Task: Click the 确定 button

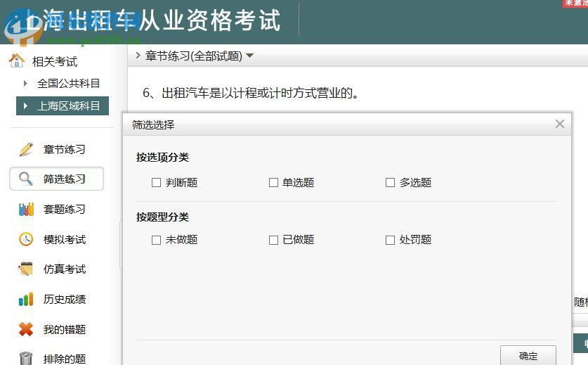Action: [x=528, y=355]
